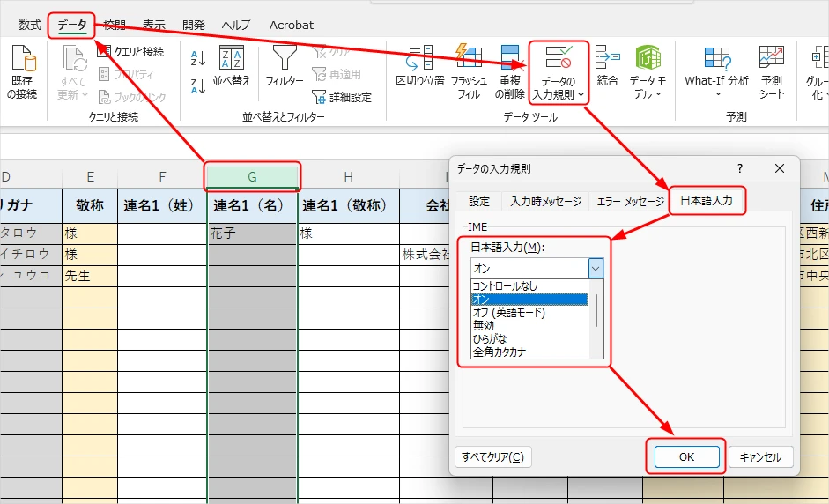This screenshot has width=829, height=504.
Task: Click the 連名1（敬称） header cell
Action: [x=348, y=205]
